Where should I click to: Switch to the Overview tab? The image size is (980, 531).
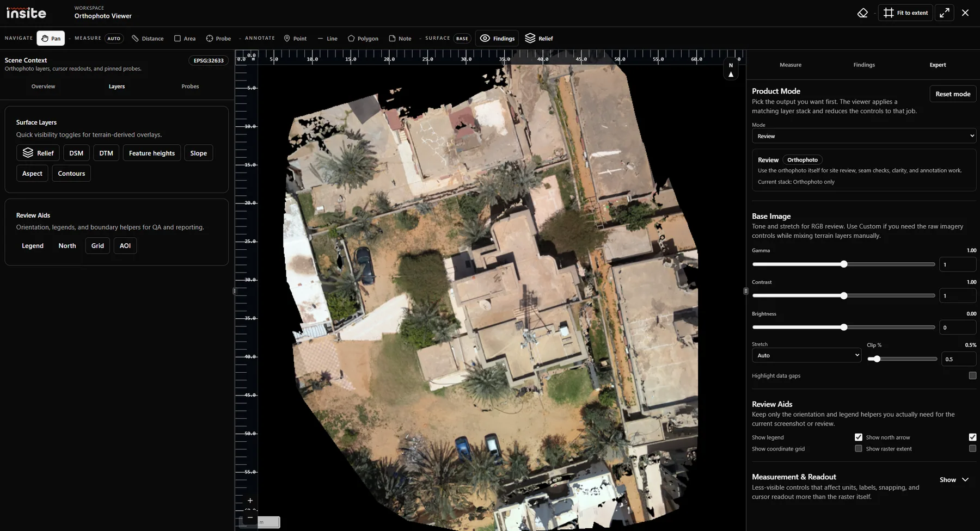43,87
